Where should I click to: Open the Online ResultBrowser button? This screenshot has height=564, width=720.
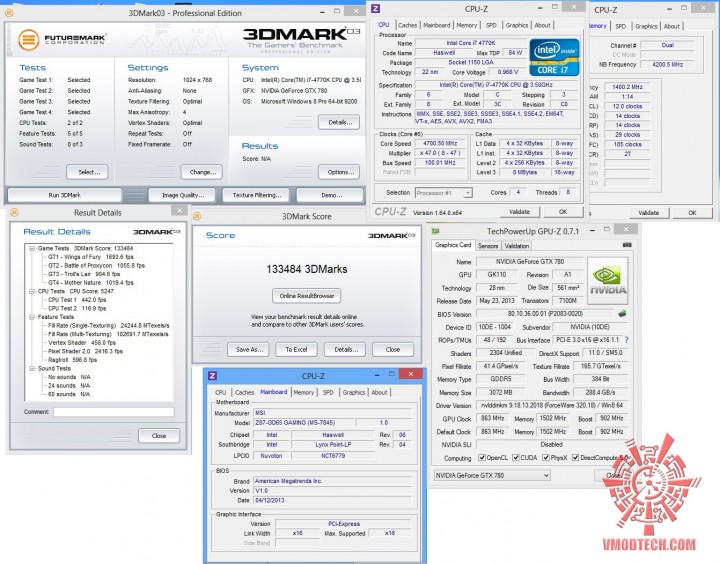tap(306, 296)
